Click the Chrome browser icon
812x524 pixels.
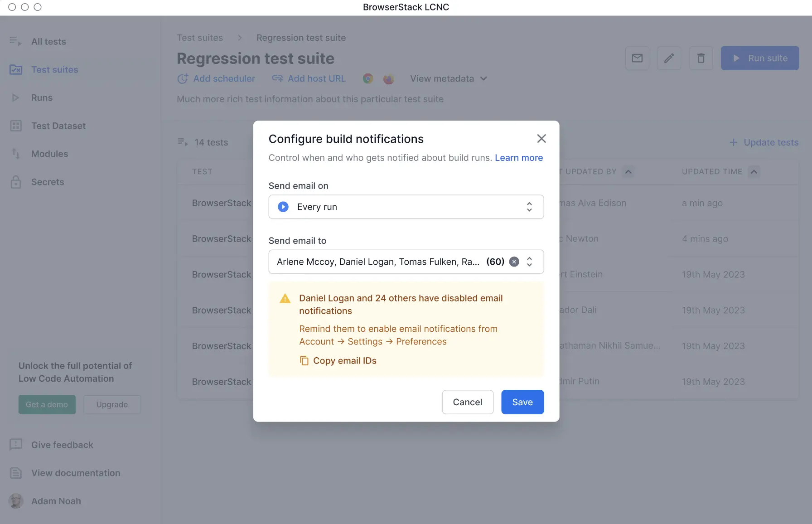368,79
